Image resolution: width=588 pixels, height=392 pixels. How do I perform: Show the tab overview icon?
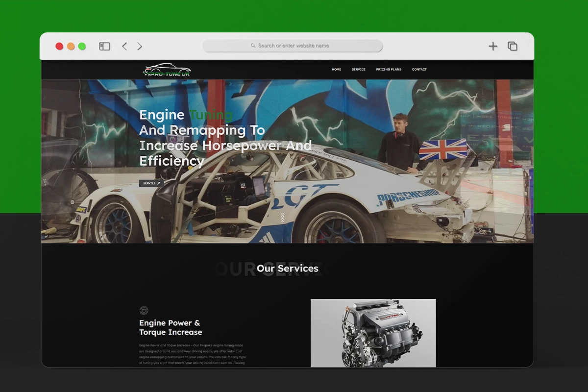click(513, 46)
